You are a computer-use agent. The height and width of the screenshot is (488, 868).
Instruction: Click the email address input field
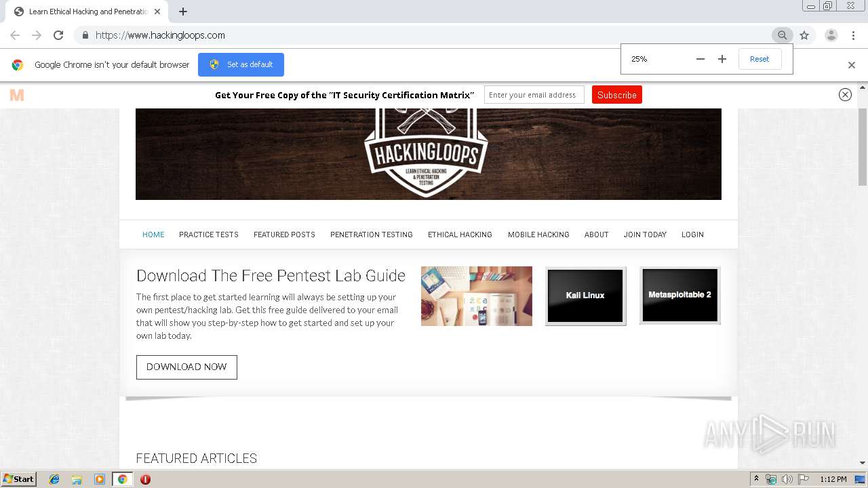[x=534, y=95]
